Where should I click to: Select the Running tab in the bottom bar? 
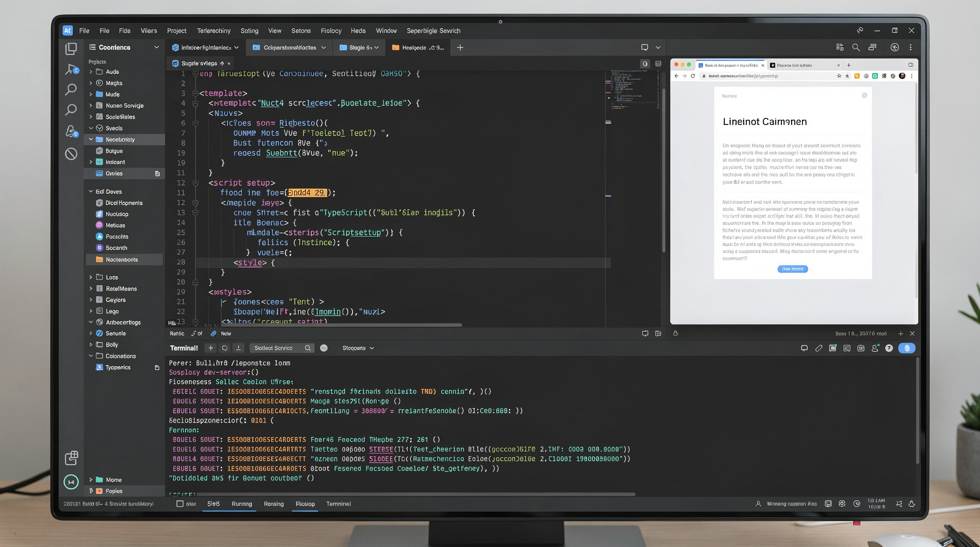pyautogui.click(x=242, y=504)
